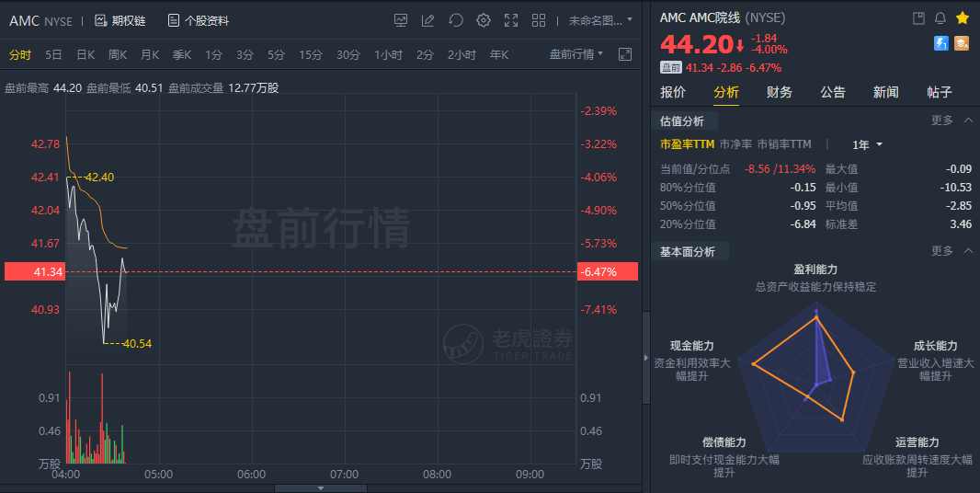
Task: Click the 41.34 current price marker
Action: click(x=35, y=271)
